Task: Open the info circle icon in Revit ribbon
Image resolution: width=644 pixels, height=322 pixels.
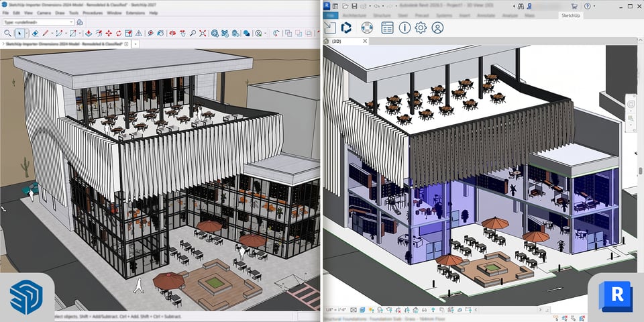Action: pyautogui.click(x=405, y=28)
